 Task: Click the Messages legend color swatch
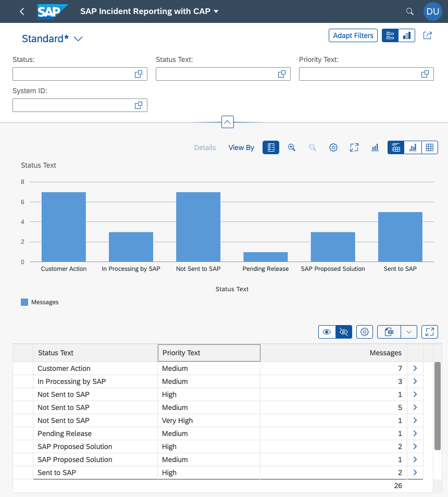pyautogui.click(x=24, y=302)
